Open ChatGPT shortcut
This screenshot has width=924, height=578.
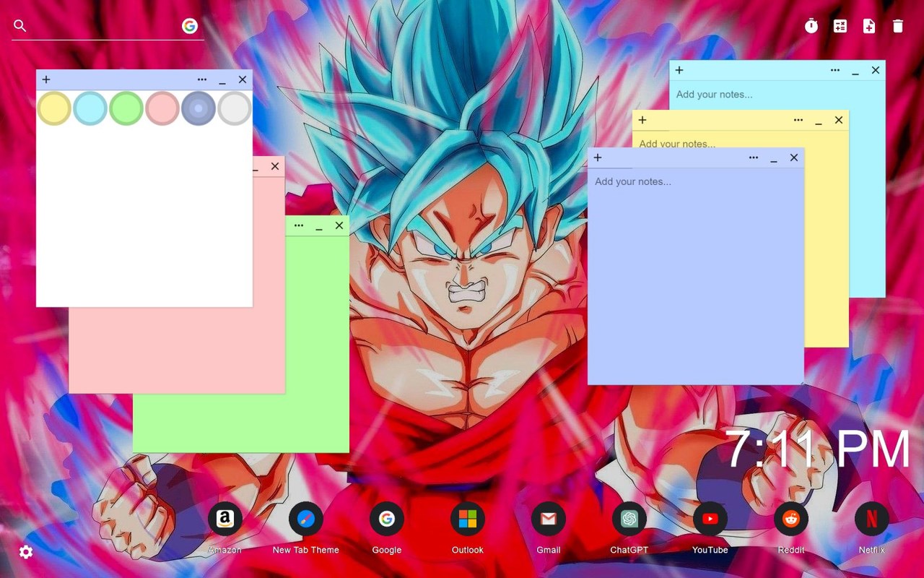[629, 519]
